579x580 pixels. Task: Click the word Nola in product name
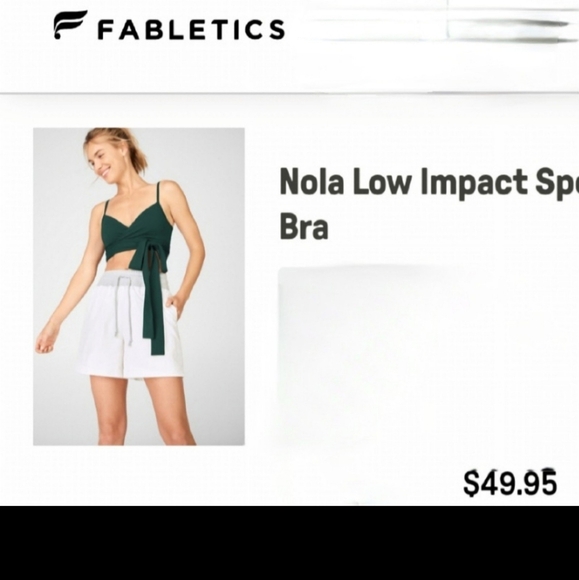(x=311, y=181)
